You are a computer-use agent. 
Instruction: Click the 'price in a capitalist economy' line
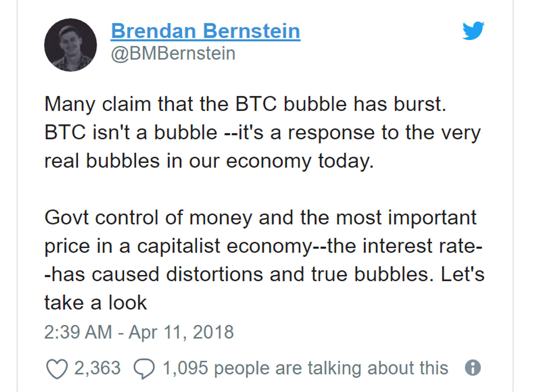click(178, 246)
